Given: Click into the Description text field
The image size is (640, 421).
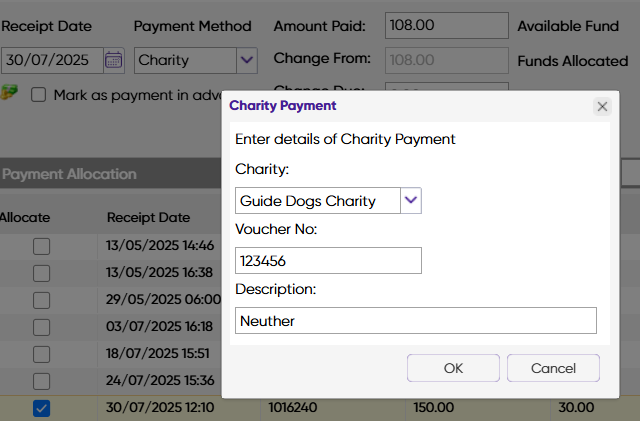Looking at the screenshot, I should [415, 321].
